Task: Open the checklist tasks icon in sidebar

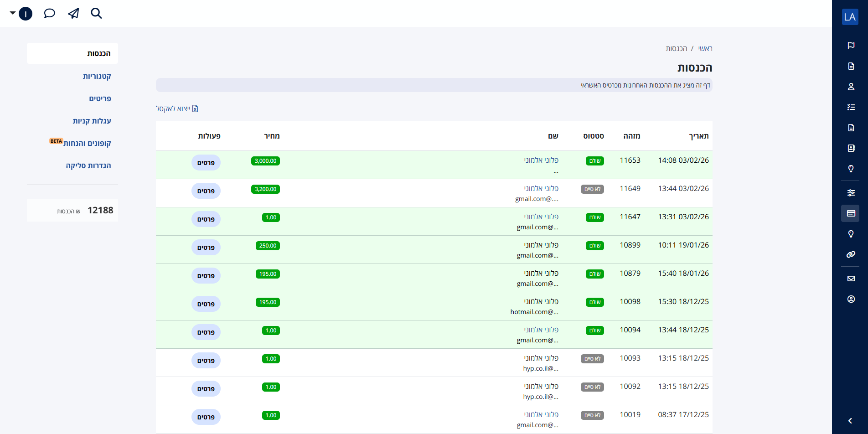Action: (x=851, y=107)
